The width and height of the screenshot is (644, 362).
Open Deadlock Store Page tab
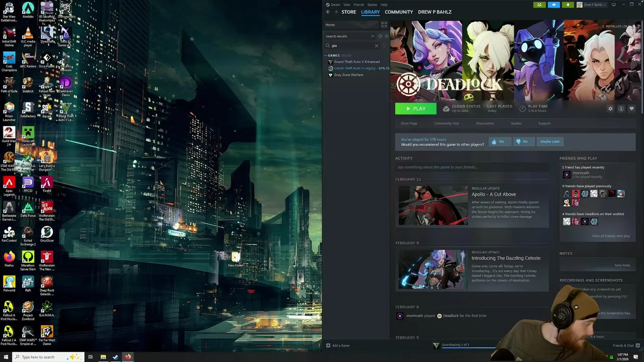click(409, 123)
